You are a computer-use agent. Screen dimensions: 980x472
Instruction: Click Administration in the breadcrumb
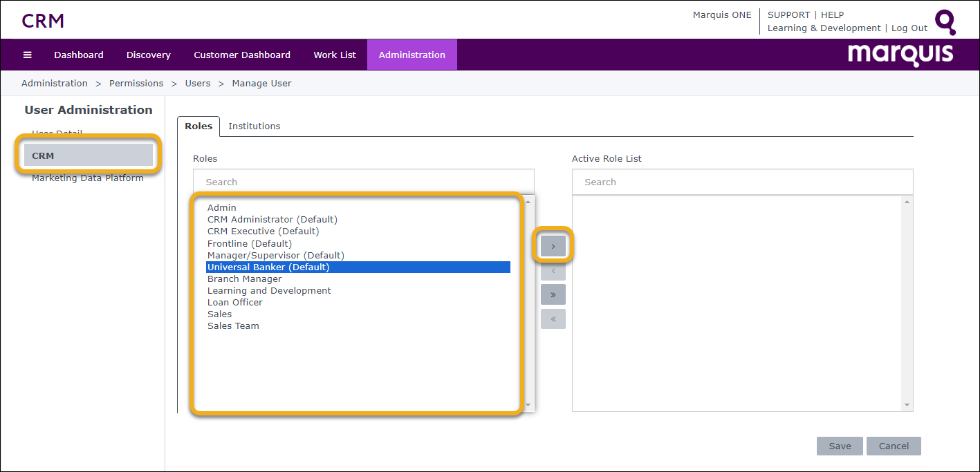click(x=55, y=83)
